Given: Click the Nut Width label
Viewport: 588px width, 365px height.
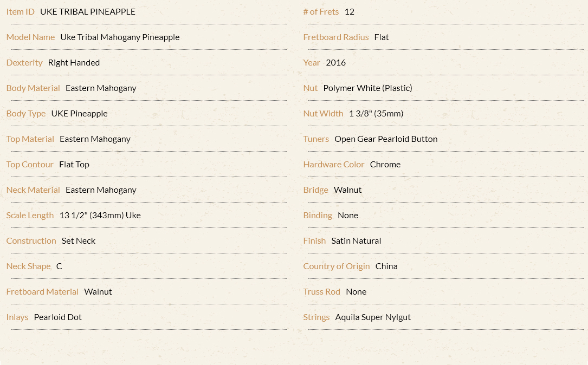Looking at the screenshot, I should tap(323, 114).
